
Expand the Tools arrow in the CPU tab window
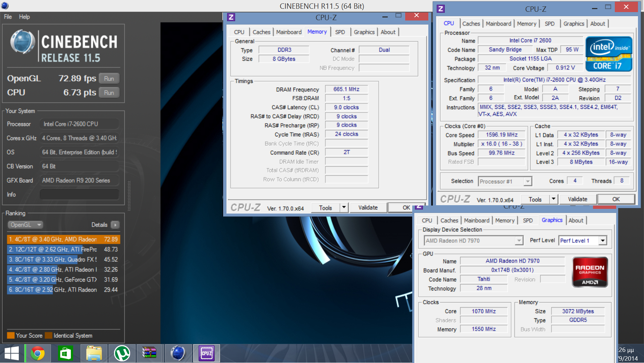pos(553,199)
